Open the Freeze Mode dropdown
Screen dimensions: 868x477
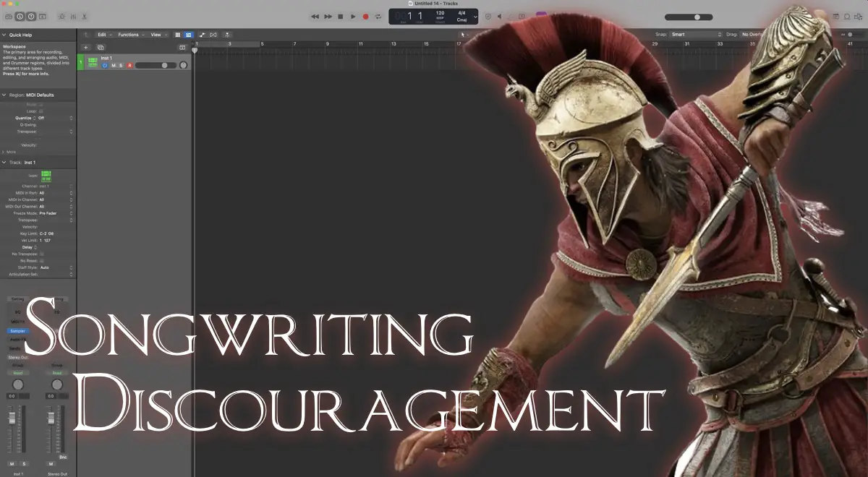pyautogui.click(x=56, y=213)
